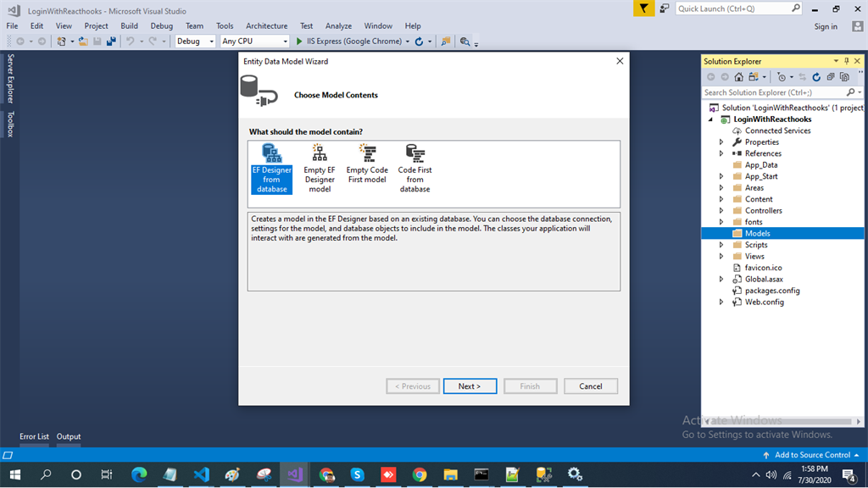868x488 pixels.
Task: Expand the Views folder
Action: 721,256
